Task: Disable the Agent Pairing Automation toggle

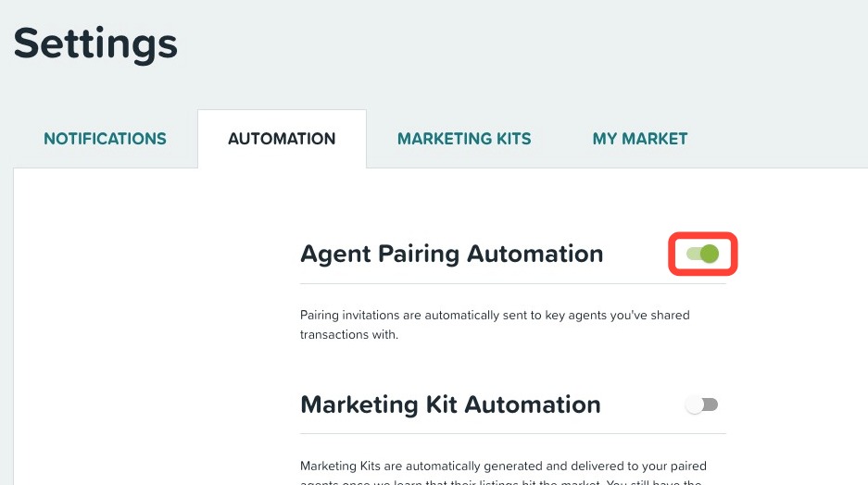Action: point(702,254)
